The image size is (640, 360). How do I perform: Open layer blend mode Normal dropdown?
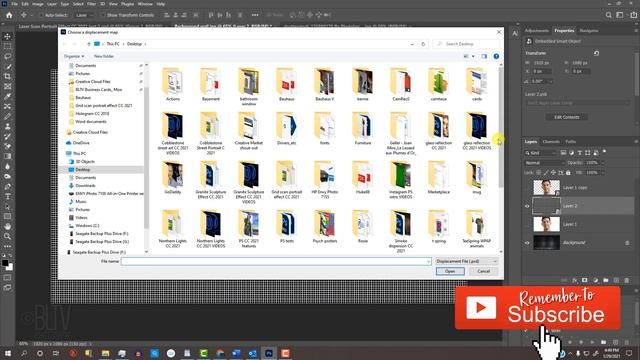click(x=544, y=163)
